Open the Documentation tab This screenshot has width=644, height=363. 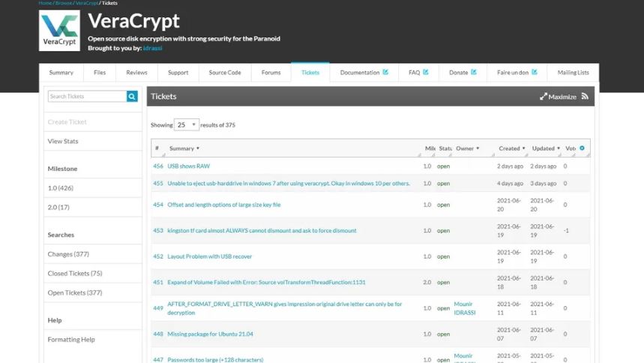click(364, 72)
